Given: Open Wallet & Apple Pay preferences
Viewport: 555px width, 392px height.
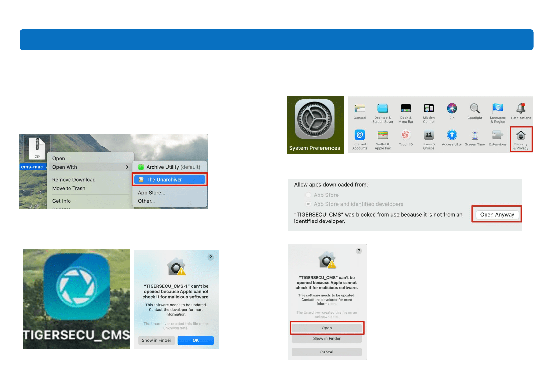Looking at the screenshot, I should point(383,140).
